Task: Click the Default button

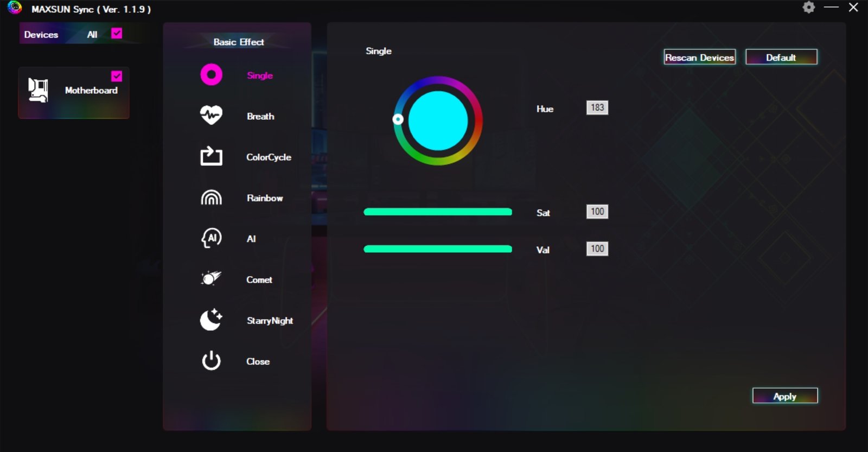Action: (781, 57)
